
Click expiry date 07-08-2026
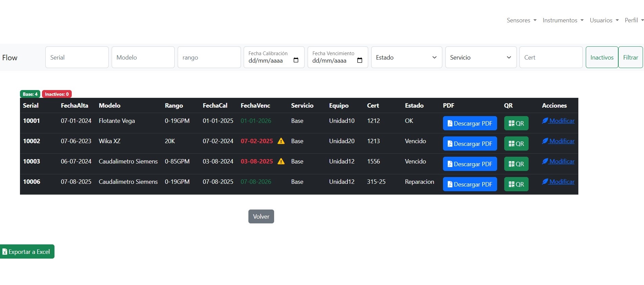pos(256,182)
